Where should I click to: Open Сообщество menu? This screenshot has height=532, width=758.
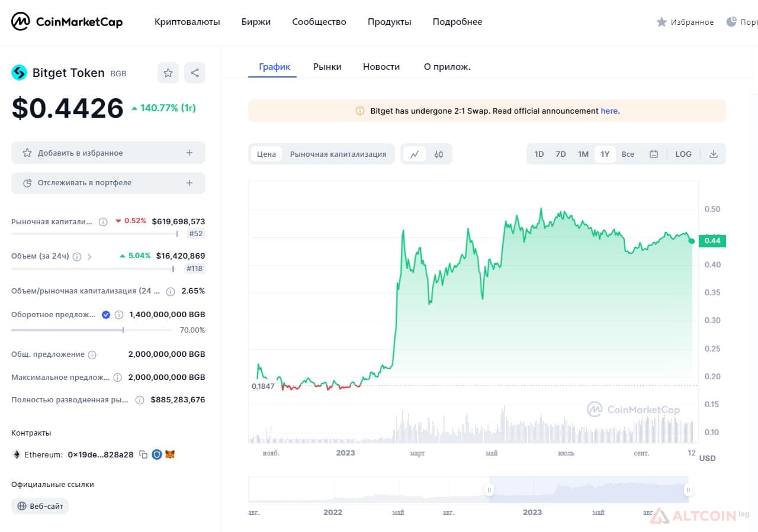click(319, 22)
